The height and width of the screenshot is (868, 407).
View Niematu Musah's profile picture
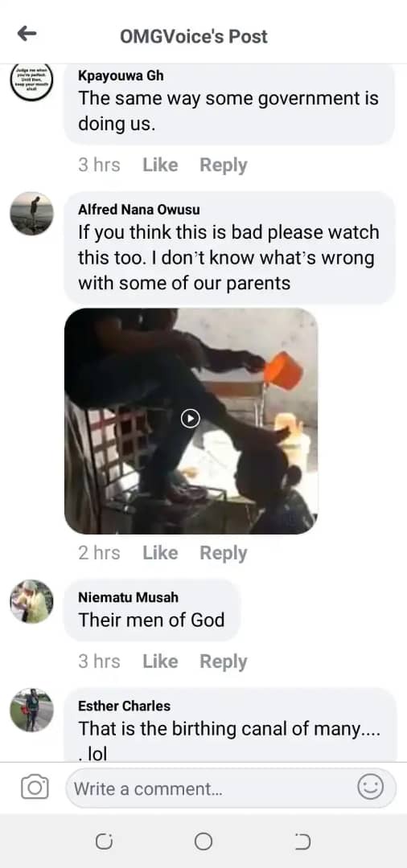31,601
